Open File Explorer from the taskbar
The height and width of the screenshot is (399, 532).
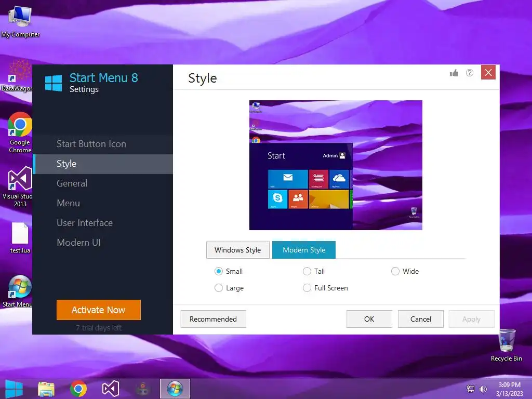(46, 389)
